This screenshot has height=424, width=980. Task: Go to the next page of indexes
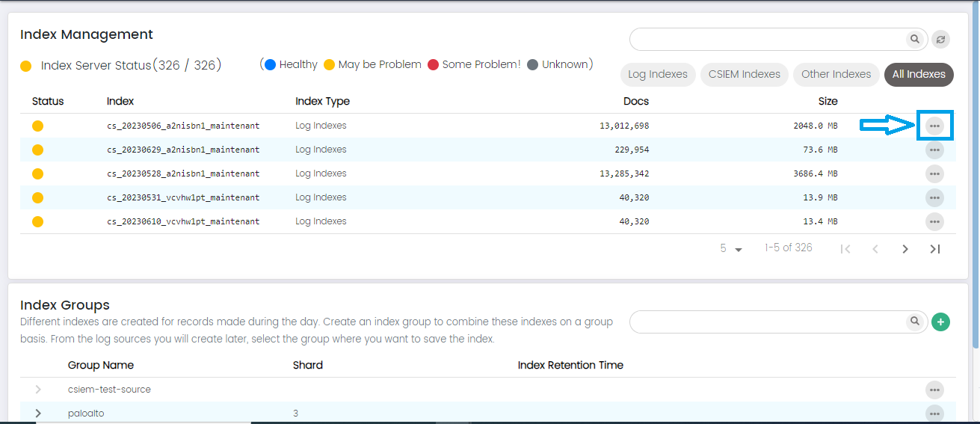(x=905, y=249)
